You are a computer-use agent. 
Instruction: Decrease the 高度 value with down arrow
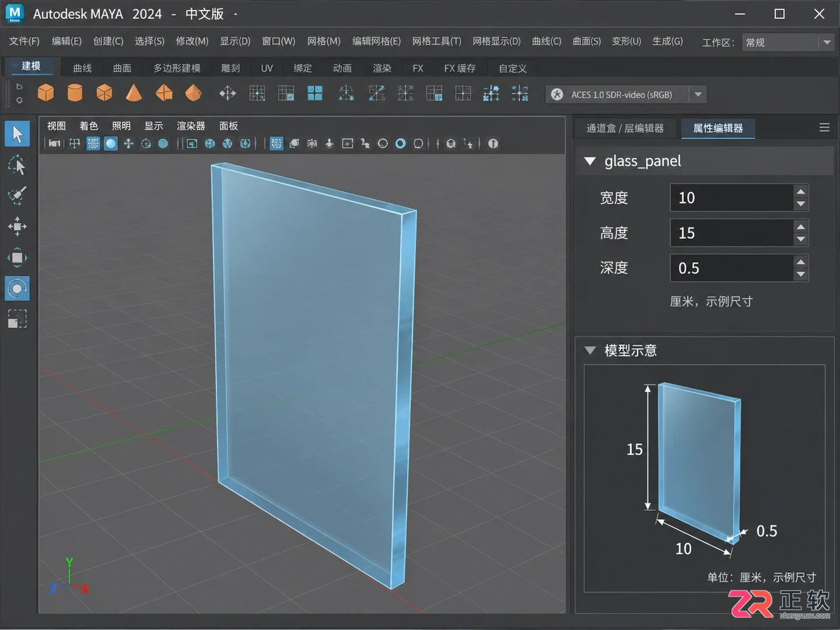(801, 239)
